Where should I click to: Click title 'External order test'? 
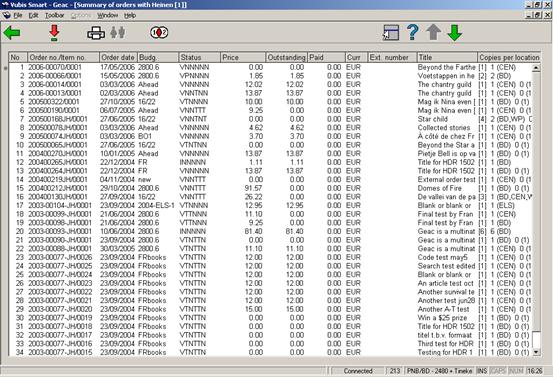[x=446, y=180]
